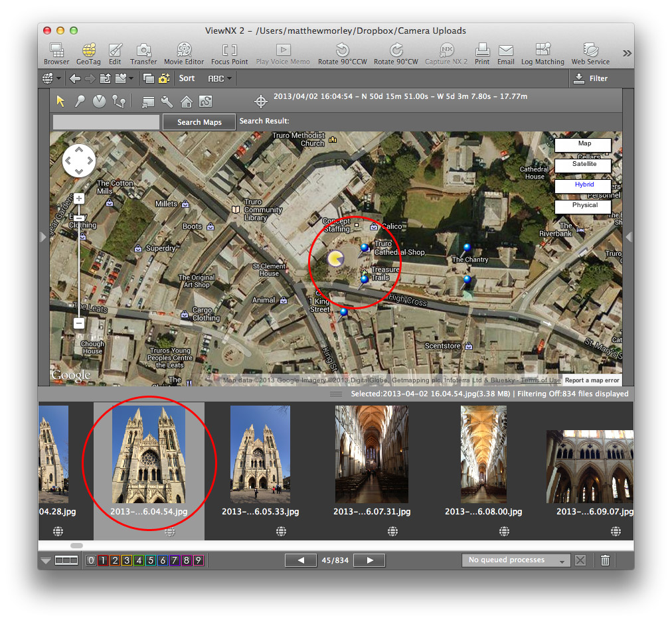The image size is (672, 622).
Task: Apply label 0 to the photo
Action: coord(91,560)
